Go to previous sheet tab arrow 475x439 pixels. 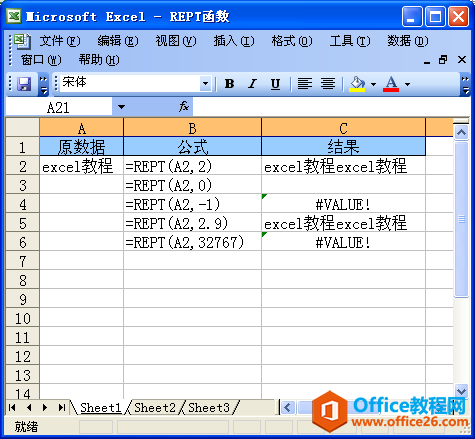click(29, 407)
